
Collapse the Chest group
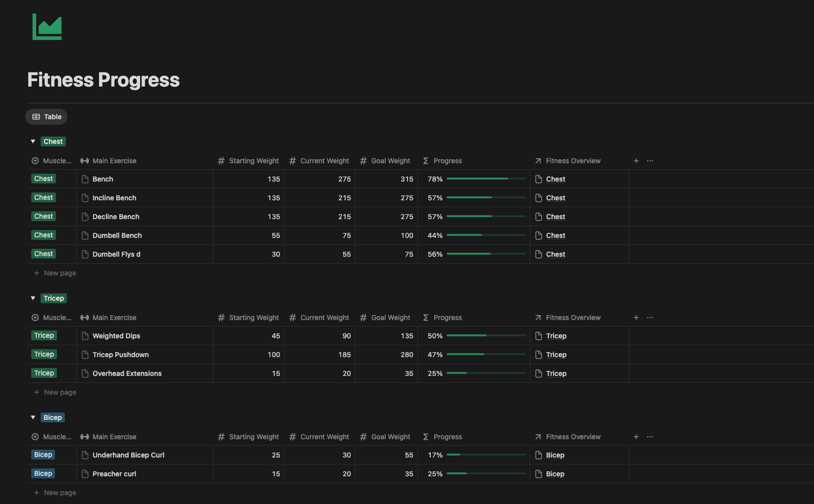coord(33,142)
